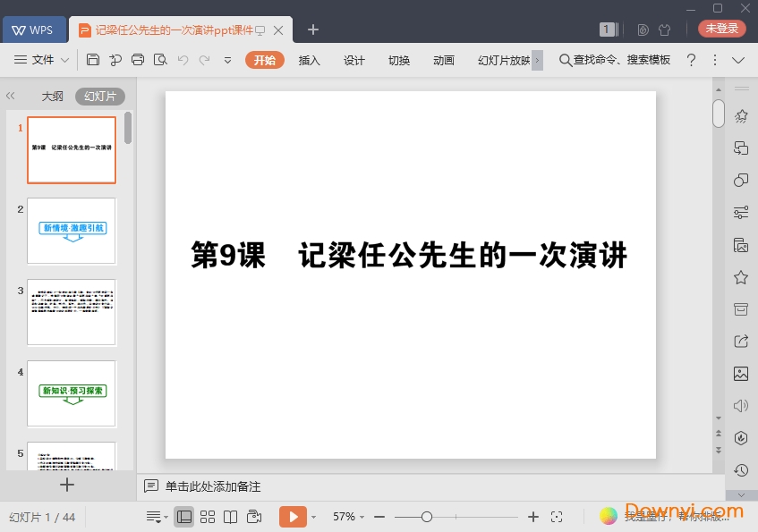Screen dimensions: 758x532
Task: Open the export/share icon in right sidebar
Action: pyautogui.click(x=739, y=341)
